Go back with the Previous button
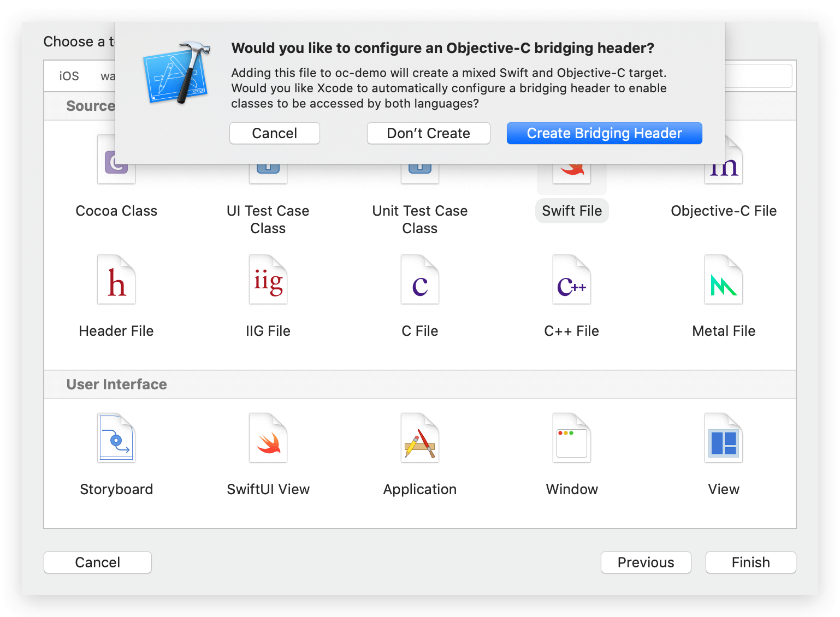The image size is (840, 617). pos(646,562)
